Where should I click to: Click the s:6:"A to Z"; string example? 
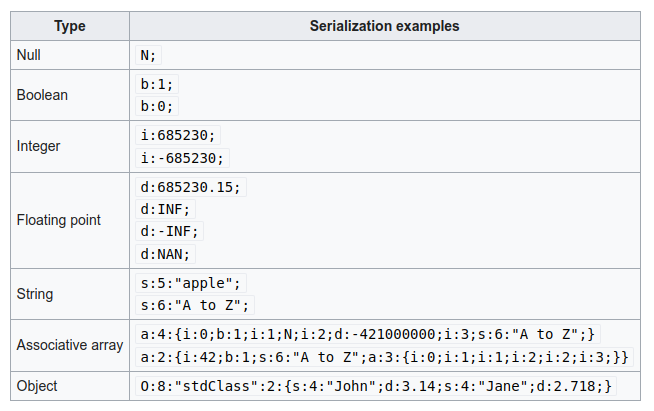click(195, 305)
